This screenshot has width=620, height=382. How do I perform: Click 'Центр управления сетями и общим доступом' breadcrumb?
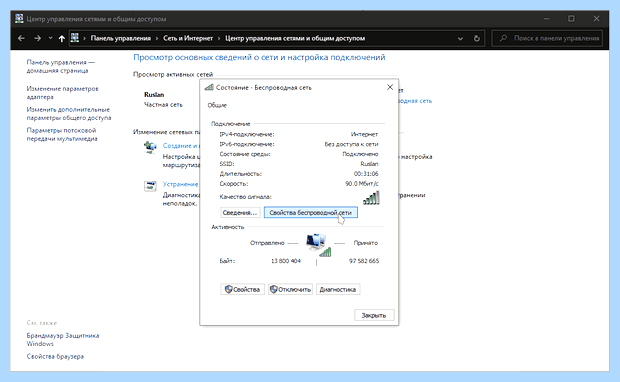pos(295,38)
